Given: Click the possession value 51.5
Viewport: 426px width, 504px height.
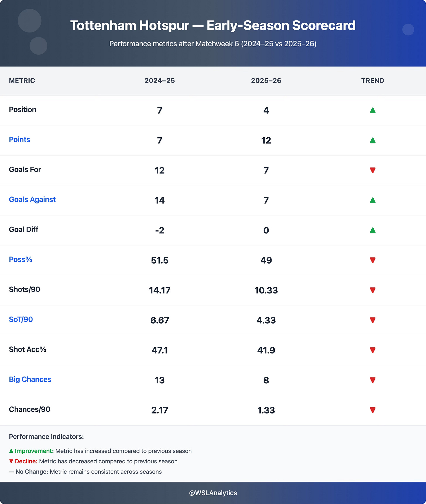Looking at the screenshot, I should (160, 260).
